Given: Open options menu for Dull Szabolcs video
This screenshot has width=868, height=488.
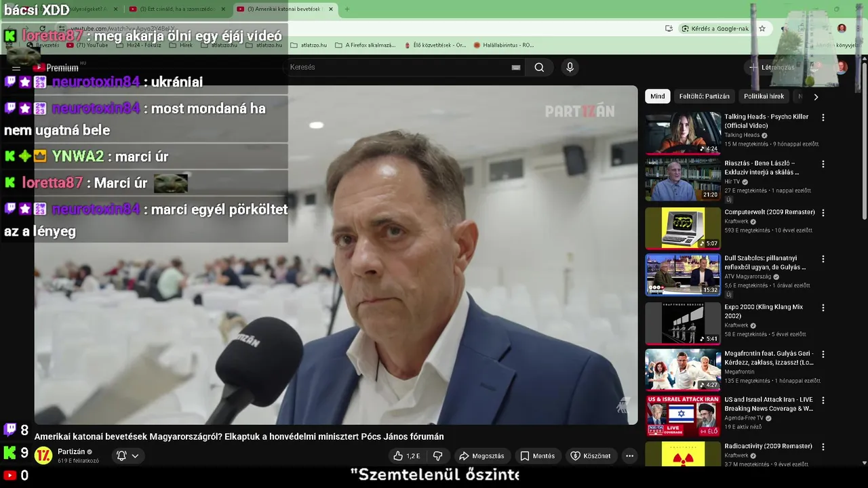Looking at the screenshot, I should tap(823, 259).
